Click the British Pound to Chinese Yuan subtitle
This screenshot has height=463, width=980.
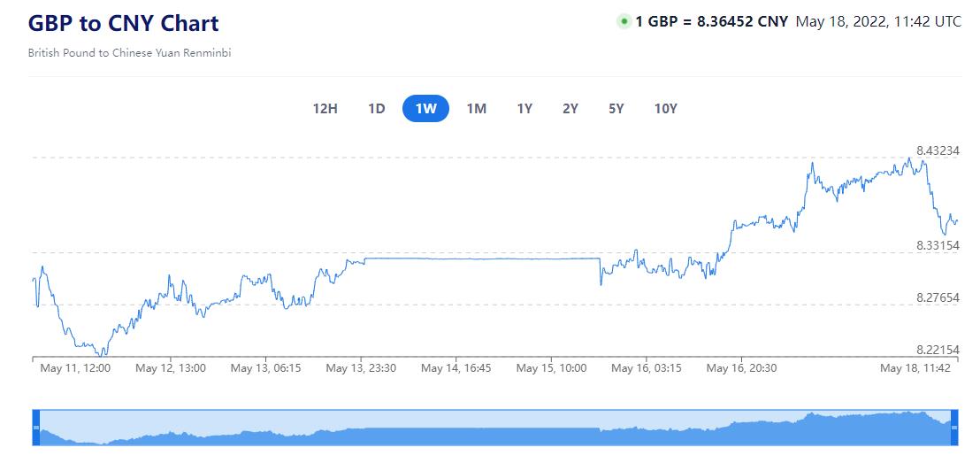tap(129, 53)
